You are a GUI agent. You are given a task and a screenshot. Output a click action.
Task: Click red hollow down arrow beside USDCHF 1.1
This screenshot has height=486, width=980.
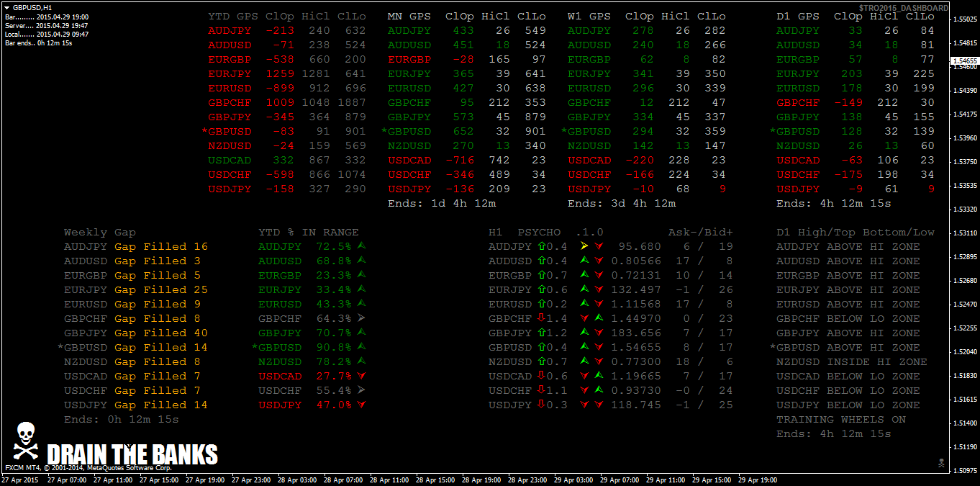(541, 390)
